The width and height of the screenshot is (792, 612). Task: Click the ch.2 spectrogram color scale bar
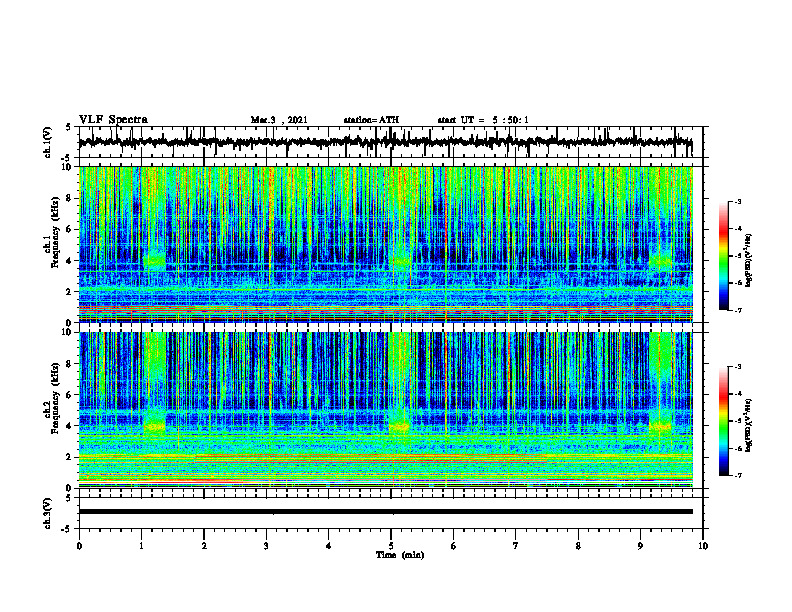(724, 421)
